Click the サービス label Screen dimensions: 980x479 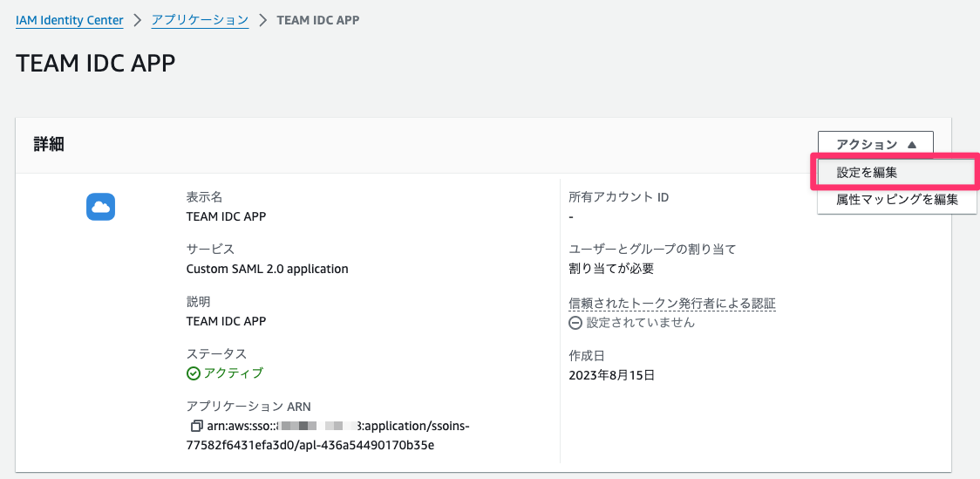[x=211, y=250]
